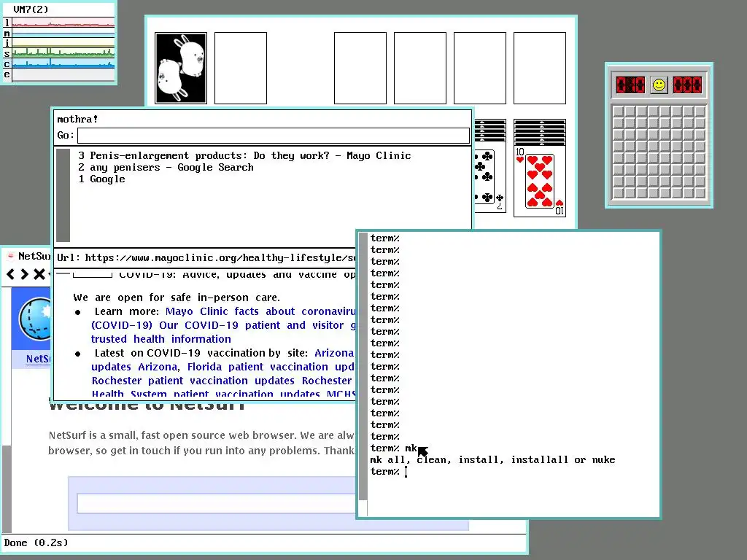Viewport: 747px width, 560px height.
Task: Click the 'VM7(2)' stats window title
Action: (31, 9)
